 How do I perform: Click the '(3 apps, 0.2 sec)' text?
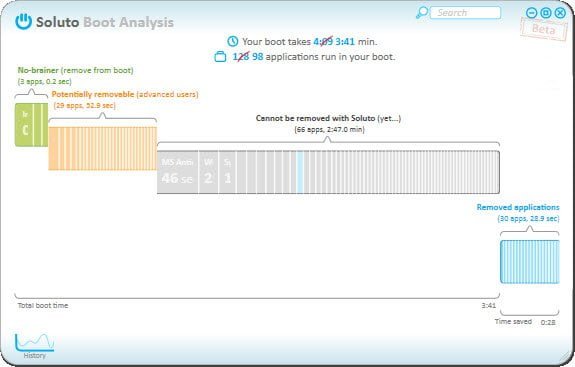point(44,81)
